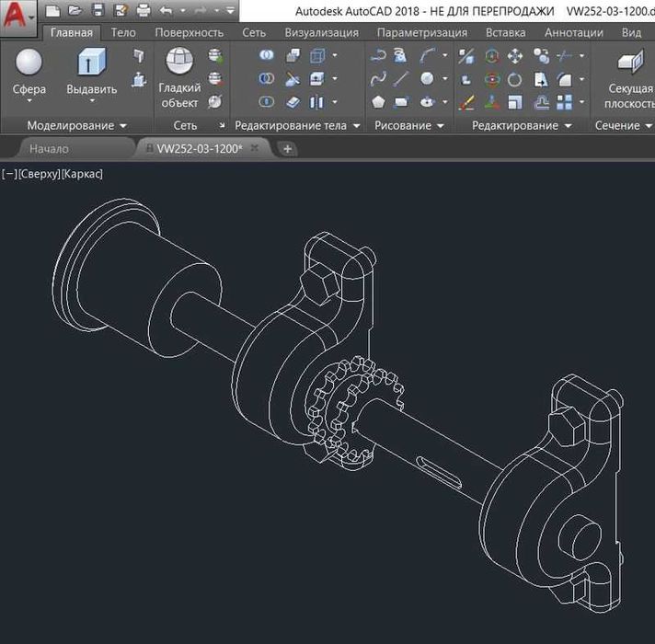This screenshot has height=644, width=655.
Task: Close the VW252-03-1200 drawing tab
Action: (255, 147)
